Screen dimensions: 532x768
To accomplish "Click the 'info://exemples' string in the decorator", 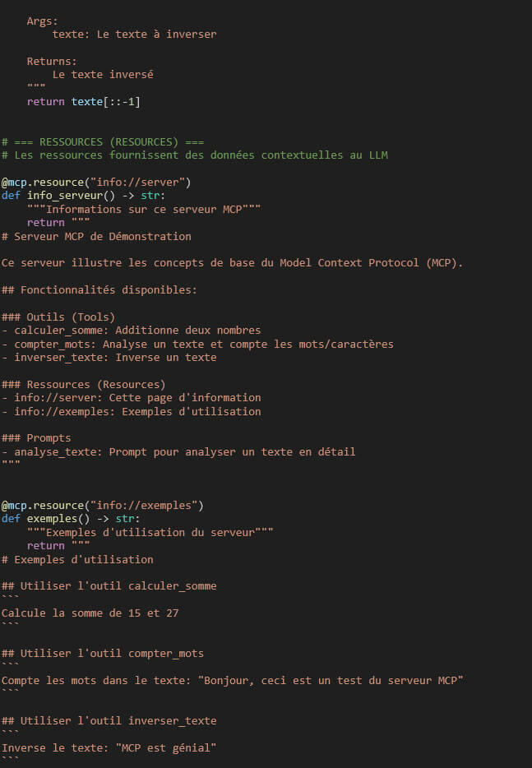I will (x=148, y=505).
